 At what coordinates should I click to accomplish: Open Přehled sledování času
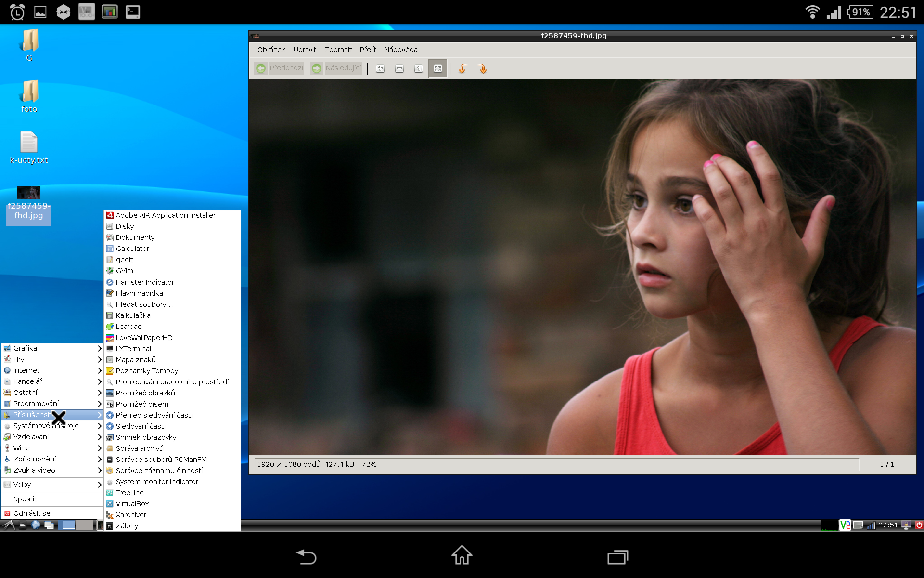172,415
